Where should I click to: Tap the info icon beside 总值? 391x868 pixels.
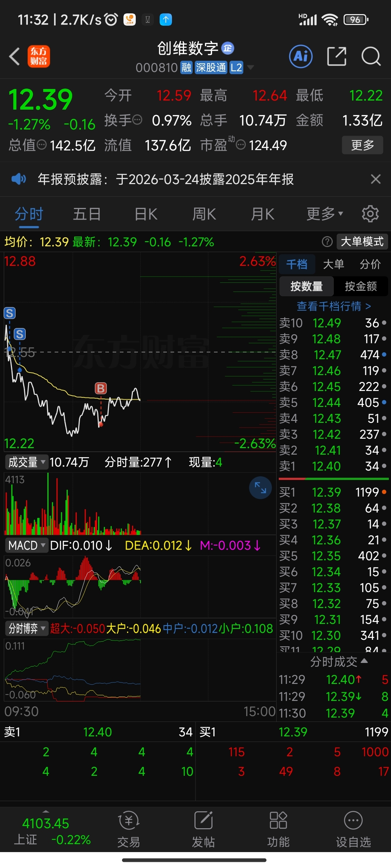[x=42, y=145]
